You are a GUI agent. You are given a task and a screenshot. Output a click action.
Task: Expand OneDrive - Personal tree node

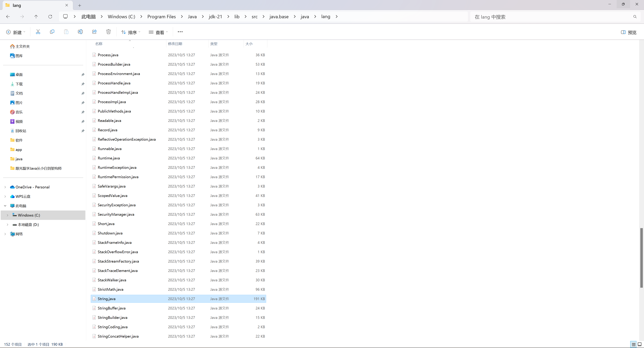(x=5, y=187)
